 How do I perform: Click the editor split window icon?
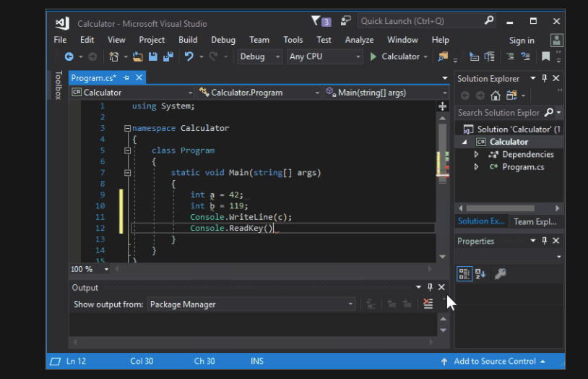pos(443,106)
